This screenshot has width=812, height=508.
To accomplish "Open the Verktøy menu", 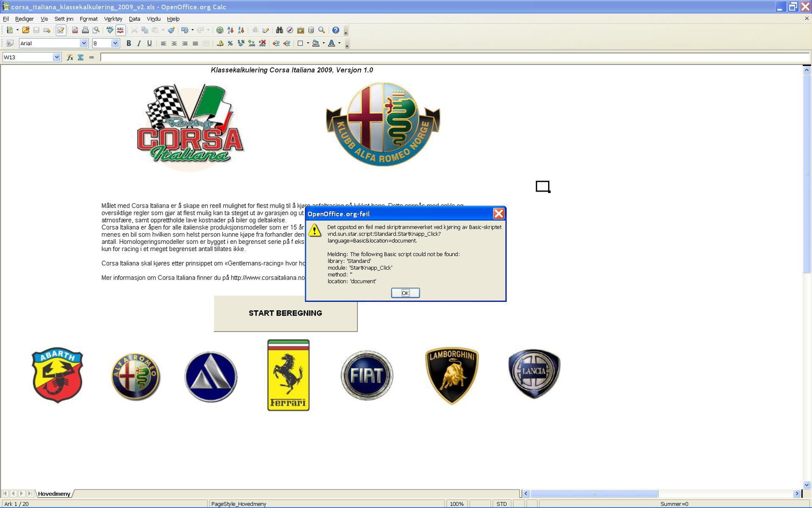I will coord(113,19).
